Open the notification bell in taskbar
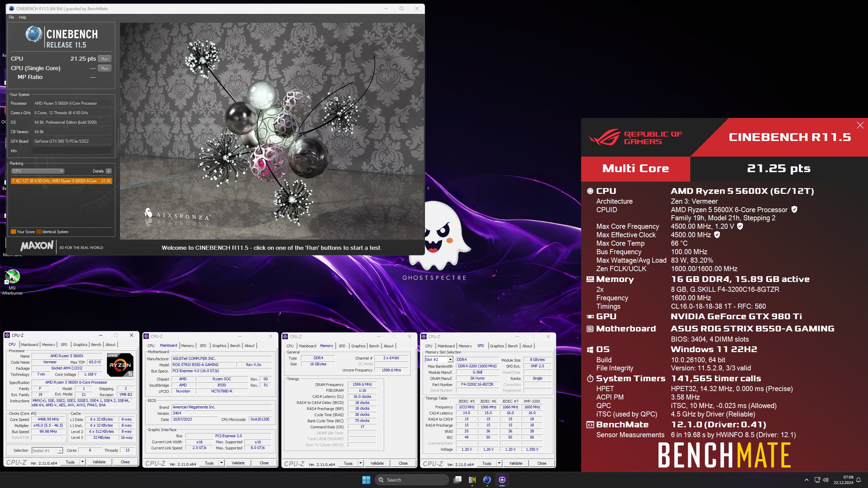 859,480
